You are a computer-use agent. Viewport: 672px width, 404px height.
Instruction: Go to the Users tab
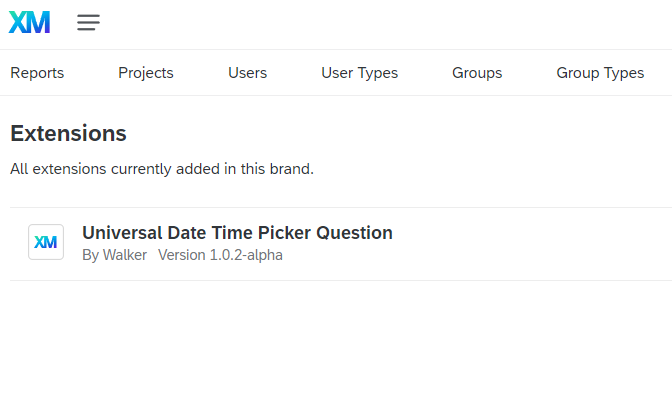247,73
